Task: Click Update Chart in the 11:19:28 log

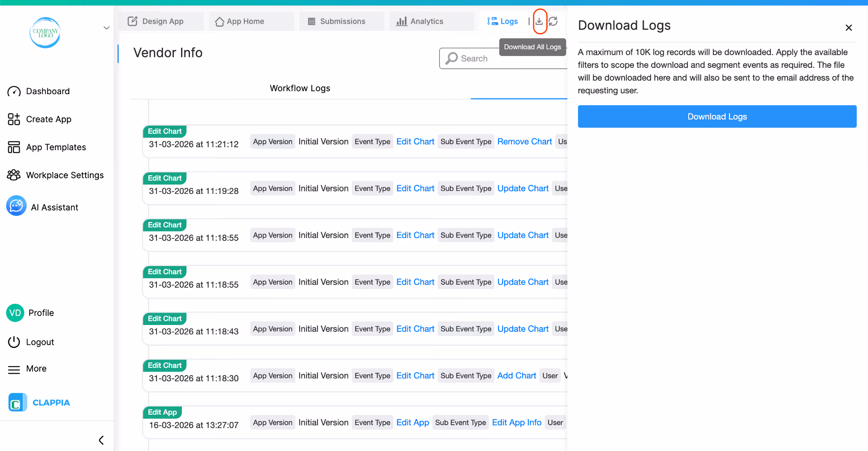Action: tap(523, 188)
